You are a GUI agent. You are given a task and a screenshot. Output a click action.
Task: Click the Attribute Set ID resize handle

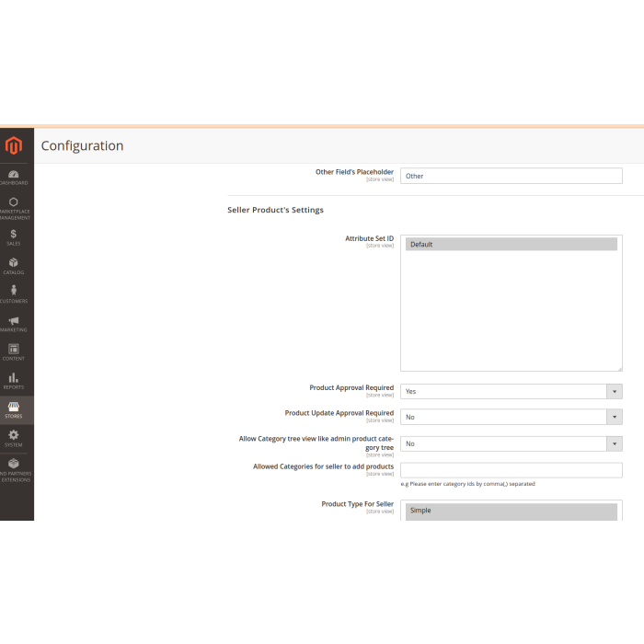(619, 368)
